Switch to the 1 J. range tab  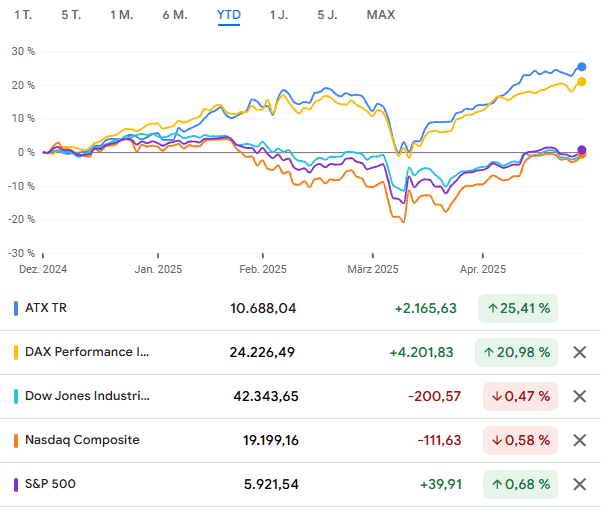(x=279, y=15)
